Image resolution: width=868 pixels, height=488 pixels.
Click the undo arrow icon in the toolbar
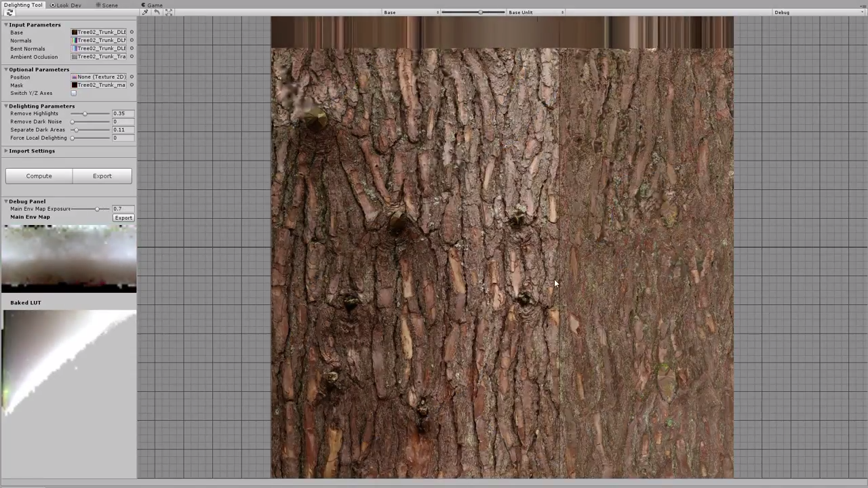(157, 12)
